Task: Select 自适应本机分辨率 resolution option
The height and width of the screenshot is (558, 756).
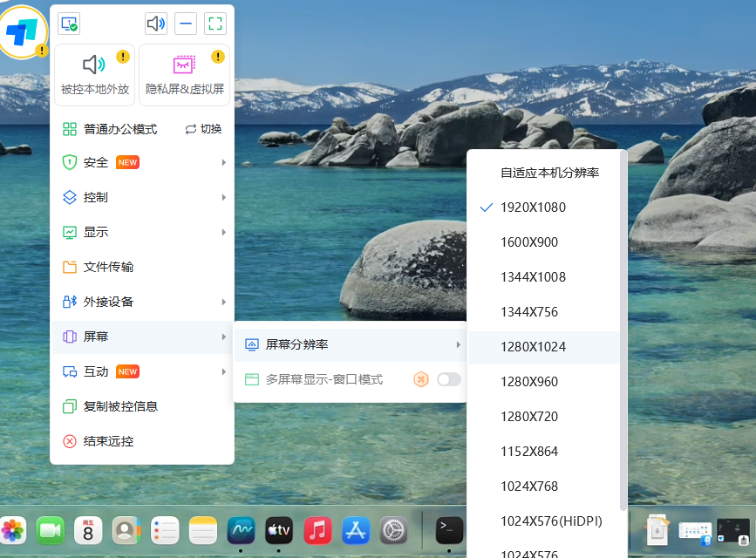Action: [544, 173]
